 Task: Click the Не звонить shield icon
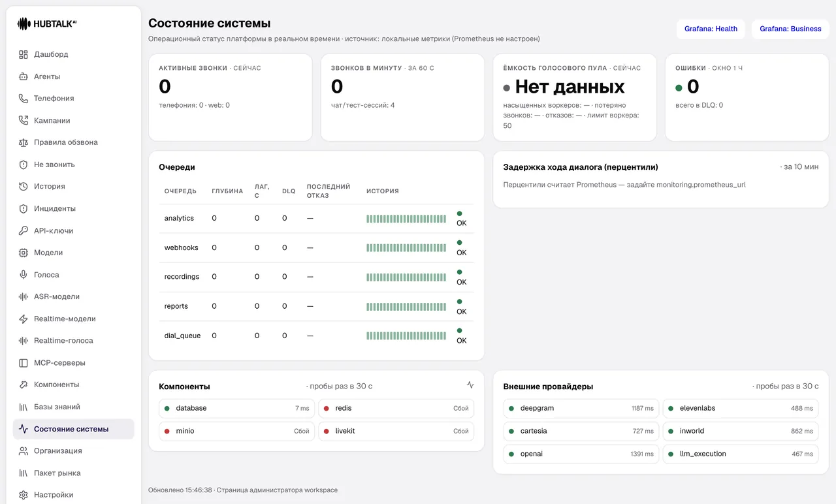(x=24, y=165)
